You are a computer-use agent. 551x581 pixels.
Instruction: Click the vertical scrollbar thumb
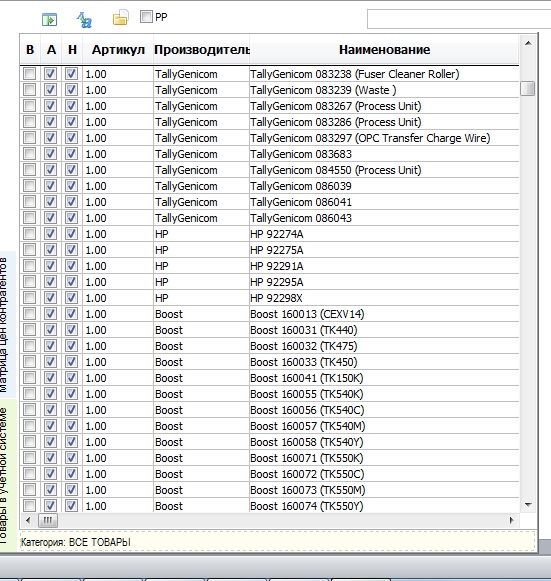[x=528, y=89]
